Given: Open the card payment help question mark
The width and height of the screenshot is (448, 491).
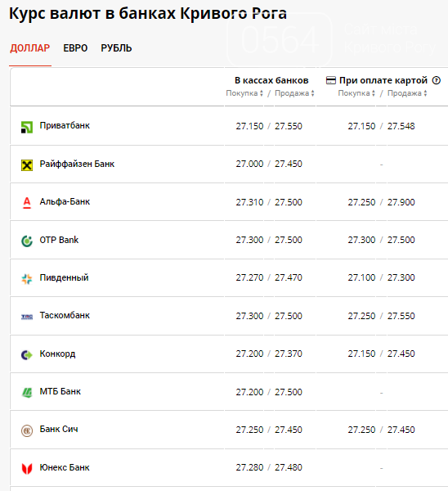Looking at the screenshot, I should 437,80.
